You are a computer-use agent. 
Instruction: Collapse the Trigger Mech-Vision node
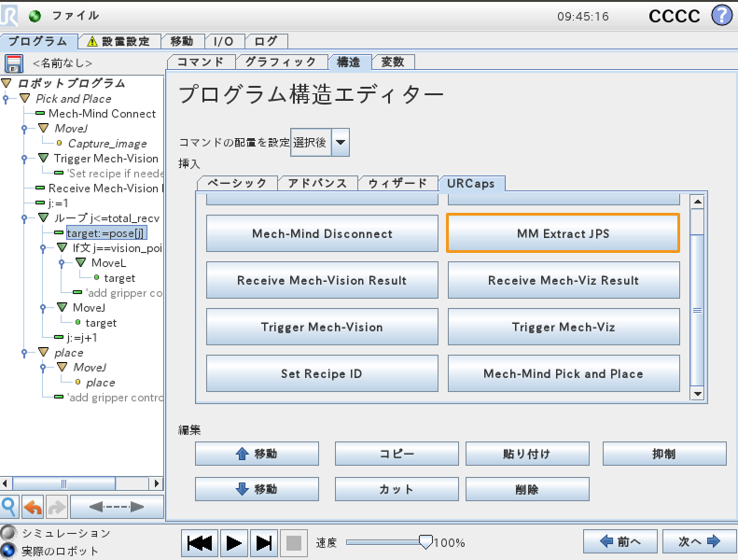[44, 158]
